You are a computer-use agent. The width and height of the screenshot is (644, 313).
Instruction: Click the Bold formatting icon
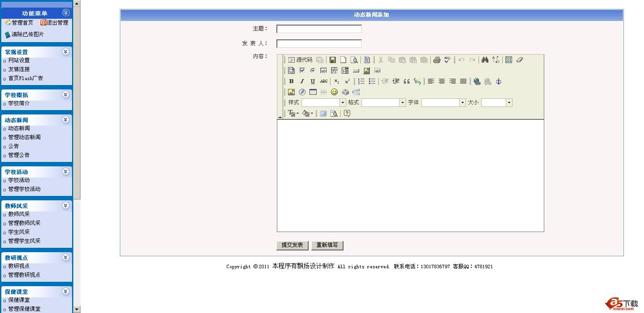(x=291, y=81)
